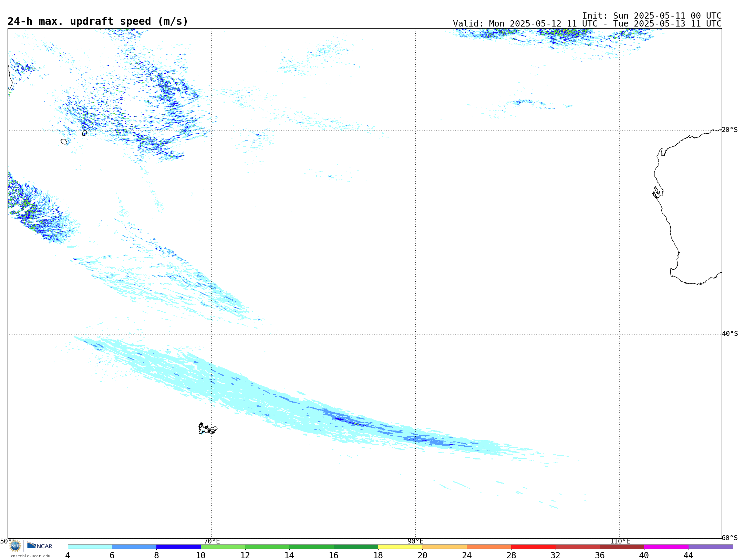Click the light orange 20–24 m/s swatch
The image size is (744, 560).
pyautogui.click(x=445, y=547)
